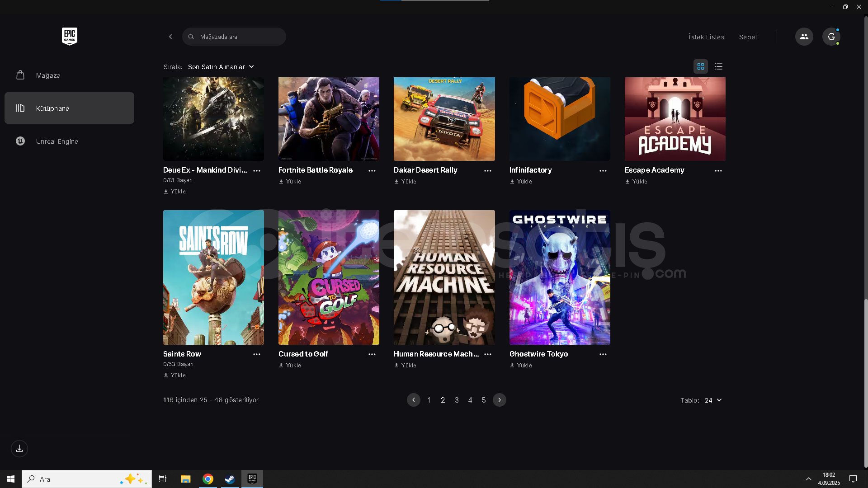Screen dimensions: 868x488
Task: Show hidden system tray icons
Action: (x=809, y=479)
